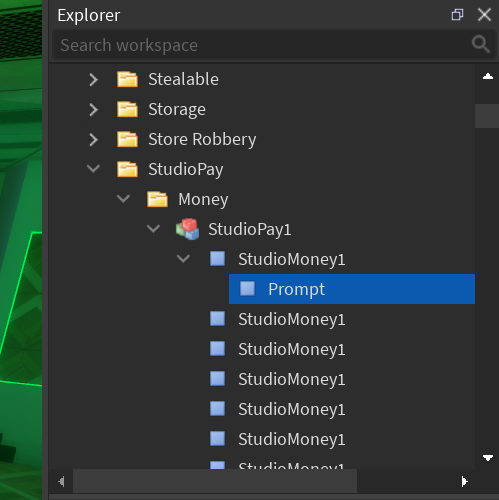Click the Money folder icon

(157, 199)
